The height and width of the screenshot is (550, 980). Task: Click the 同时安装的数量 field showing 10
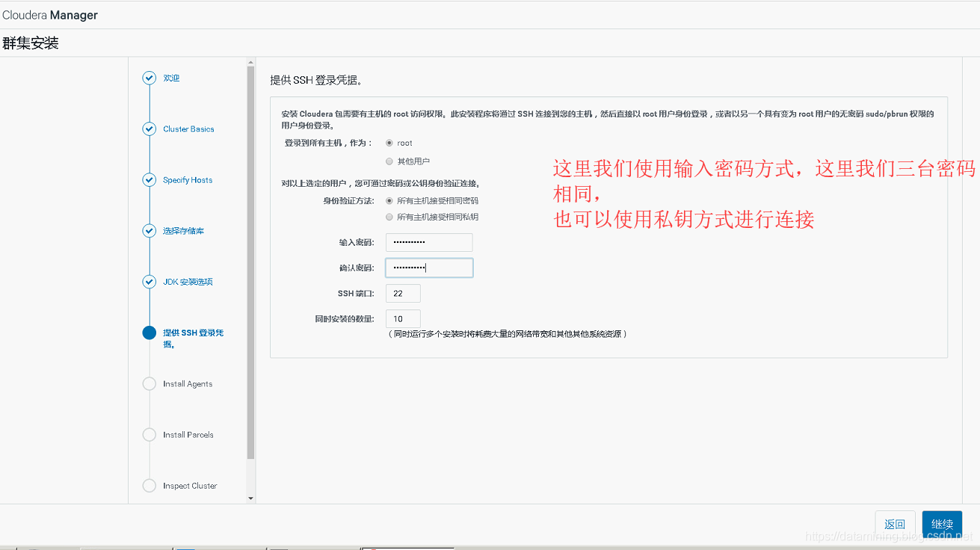[x=403, y=318]
